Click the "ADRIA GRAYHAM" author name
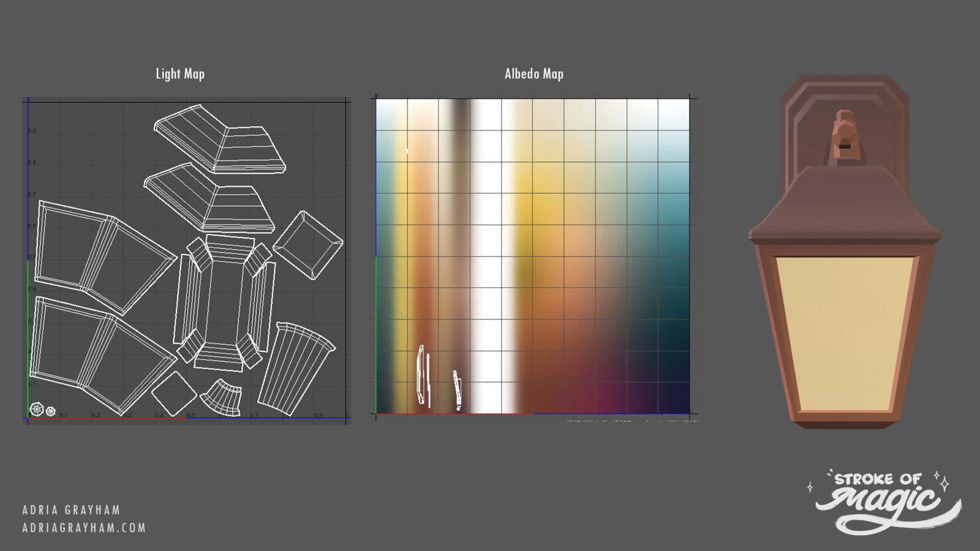The width and height of the screenshot is (980, 551). [x=71, y=510]
